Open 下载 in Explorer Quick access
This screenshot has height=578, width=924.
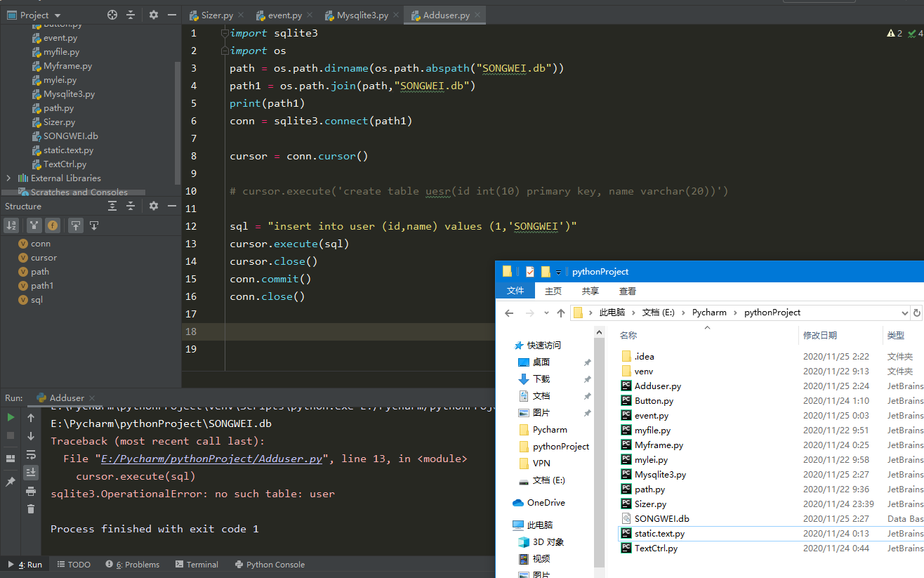[x=541, y=379]
